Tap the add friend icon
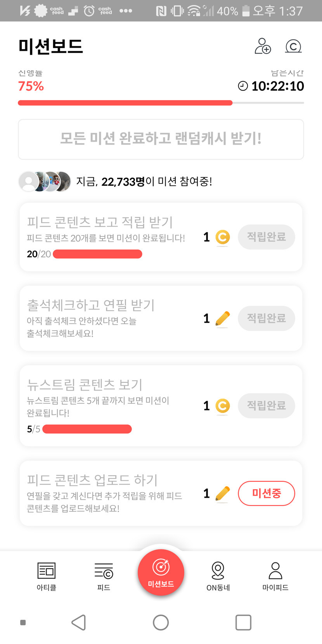The width and height of the screenshot is (322, 644). point(262,46)
